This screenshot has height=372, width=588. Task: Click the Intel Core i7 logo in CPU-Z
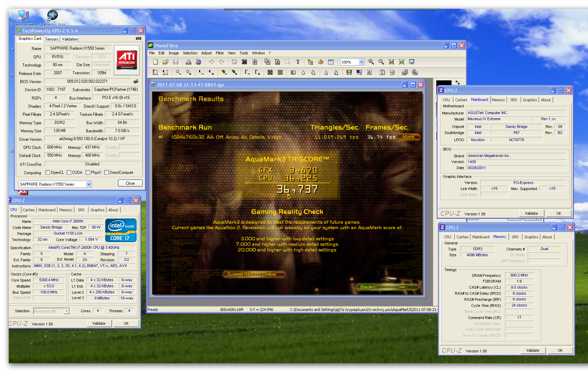(x=121, y=230)
